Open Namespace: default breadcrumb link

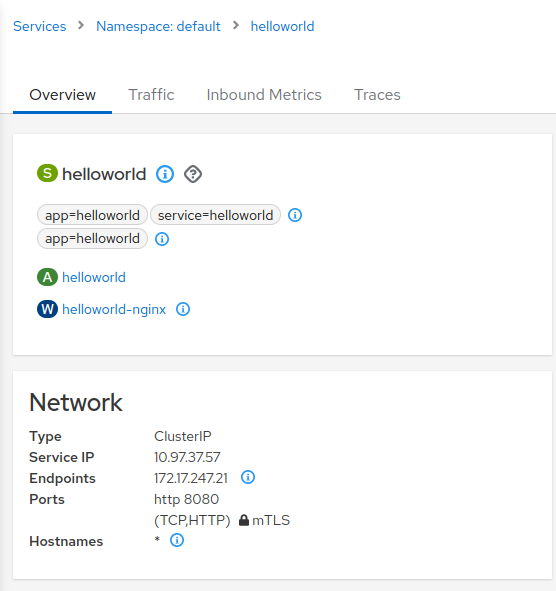click(158, 26)
